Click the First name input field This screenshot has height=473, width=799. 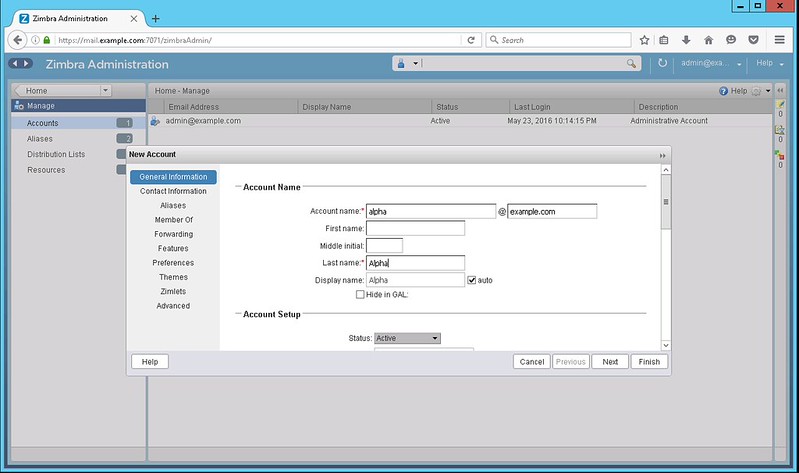tap(415, 228)
